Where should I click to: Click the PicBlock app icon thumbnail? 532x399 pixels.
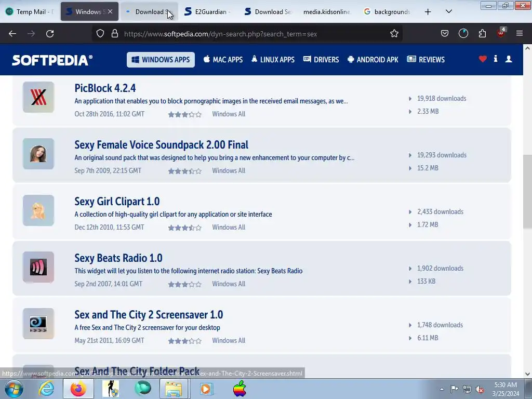click(38, 97)
